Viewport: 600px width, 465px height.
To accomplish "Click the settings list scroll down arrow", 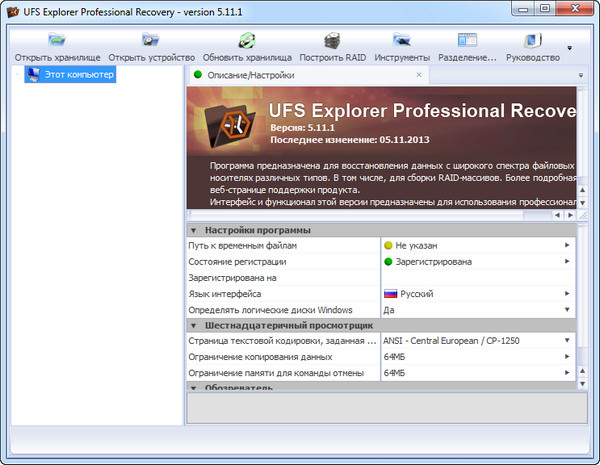I will (582, 383).
